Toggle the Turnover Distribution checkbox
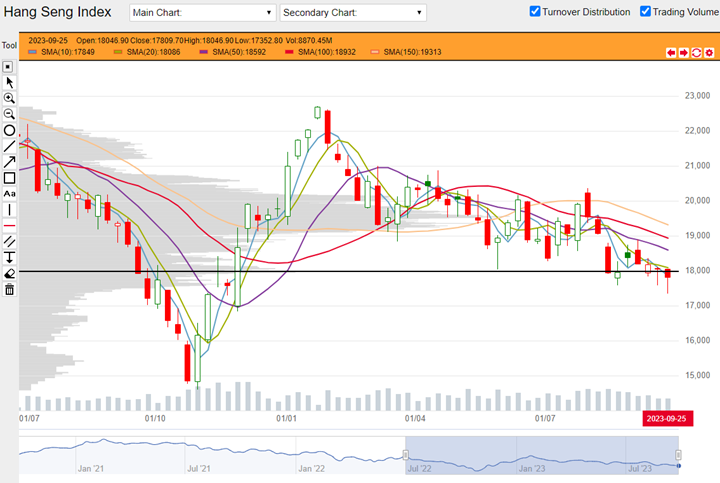Screen dimensions: 720x483 click(x=535, y=11)
